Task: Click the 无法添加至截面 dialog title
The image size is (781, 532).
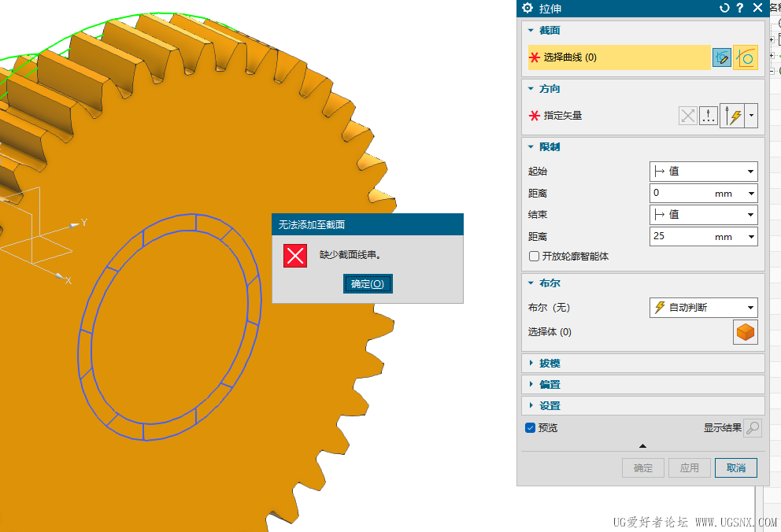Action: [311, 225]
